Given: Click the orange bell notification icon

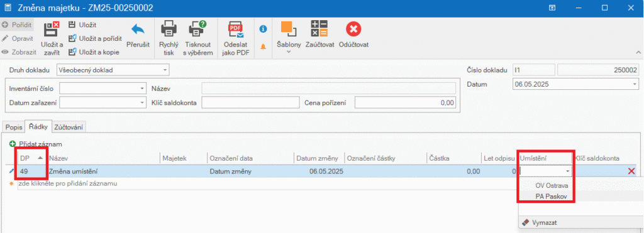Looking at the screenshot, I should [264, 46].
